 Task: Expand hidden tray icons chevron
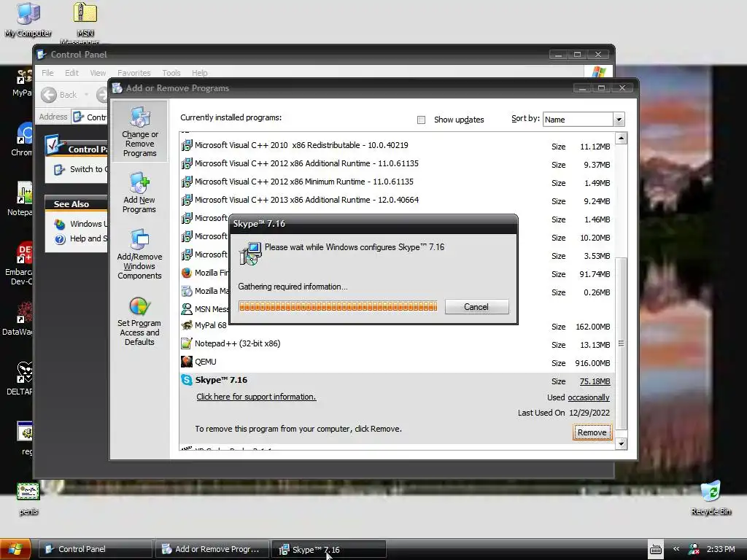676,548
